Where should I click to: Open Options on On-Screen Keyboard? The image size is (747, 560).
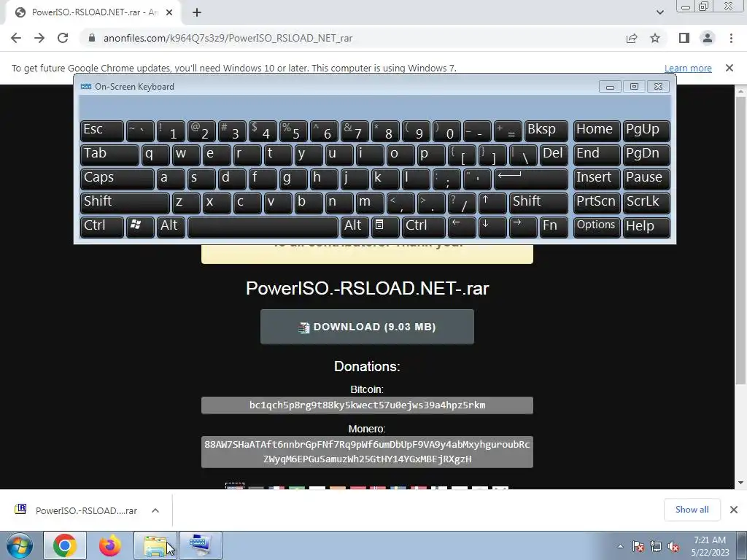click(597, 227)
